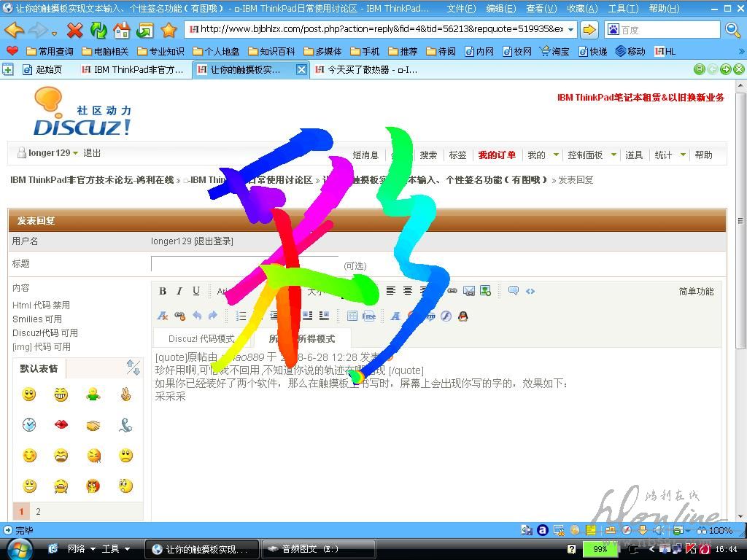
Task: Insert QQ penguin icon in editor toolbar
Action: tap(462, 316)
